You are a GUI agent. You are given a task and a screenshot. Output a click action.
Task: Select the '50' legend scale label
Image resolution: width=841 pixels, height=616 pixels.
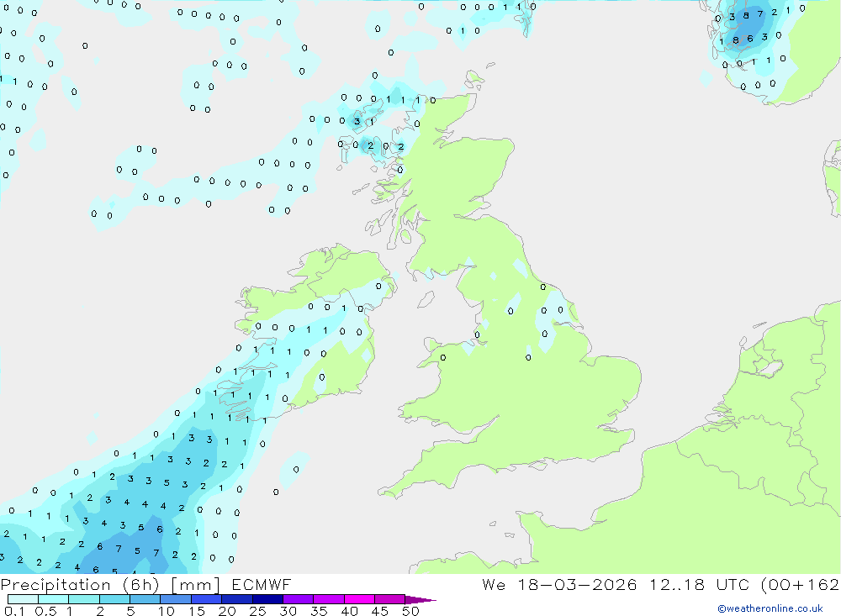pyautogui.click(x=410, y=611)
